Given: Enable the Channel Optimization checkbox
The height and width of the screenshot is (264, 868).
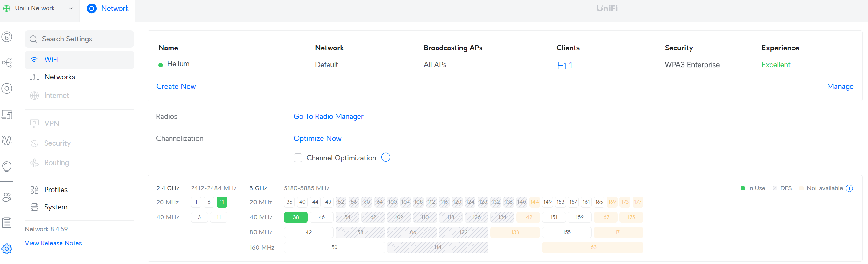Looking at the screenshot, I should 298,158.
